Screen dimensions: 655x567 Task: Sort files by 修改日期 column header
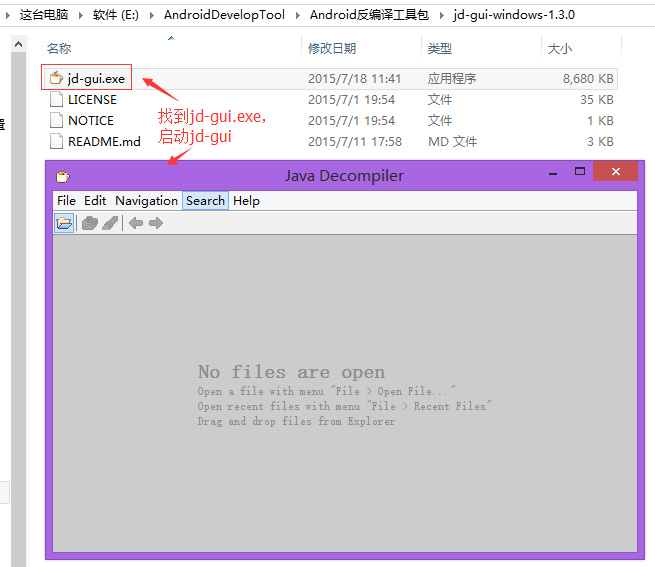click(x=331, y=48)
